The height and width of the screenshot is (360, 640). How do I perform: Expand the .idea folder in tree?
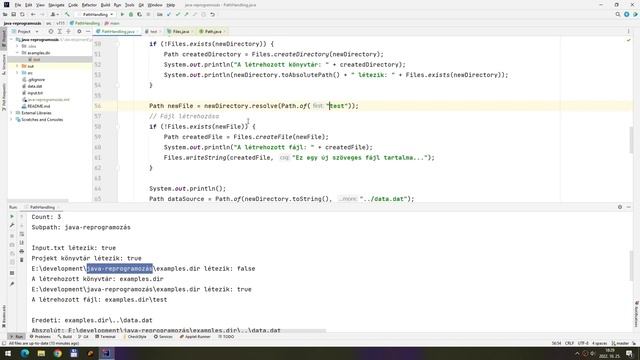[17, 46]
